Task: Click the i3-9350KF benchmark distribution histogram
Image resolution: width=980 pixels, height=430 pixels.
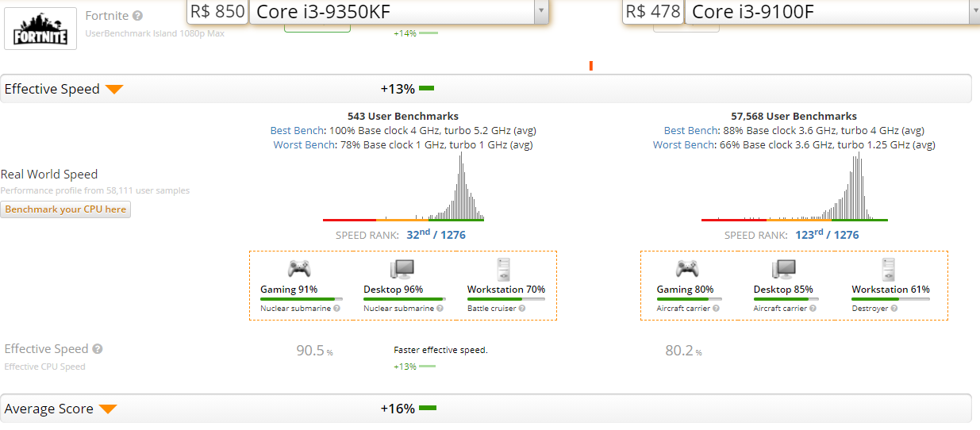Action: [x=403, y=185]
